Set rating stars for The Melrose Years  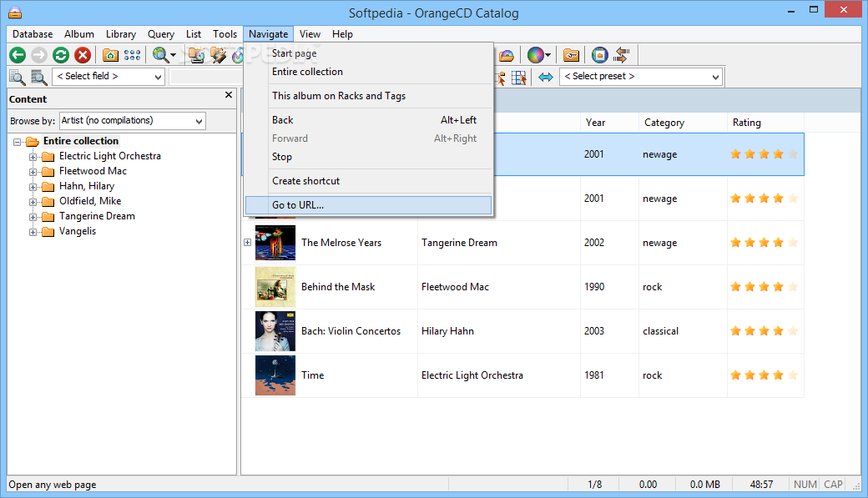[764, 243]
